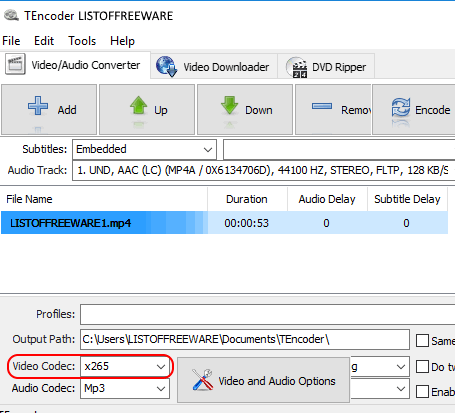455x413 pixels.
Task: Click the File Name column header
Action: [104, 199]
